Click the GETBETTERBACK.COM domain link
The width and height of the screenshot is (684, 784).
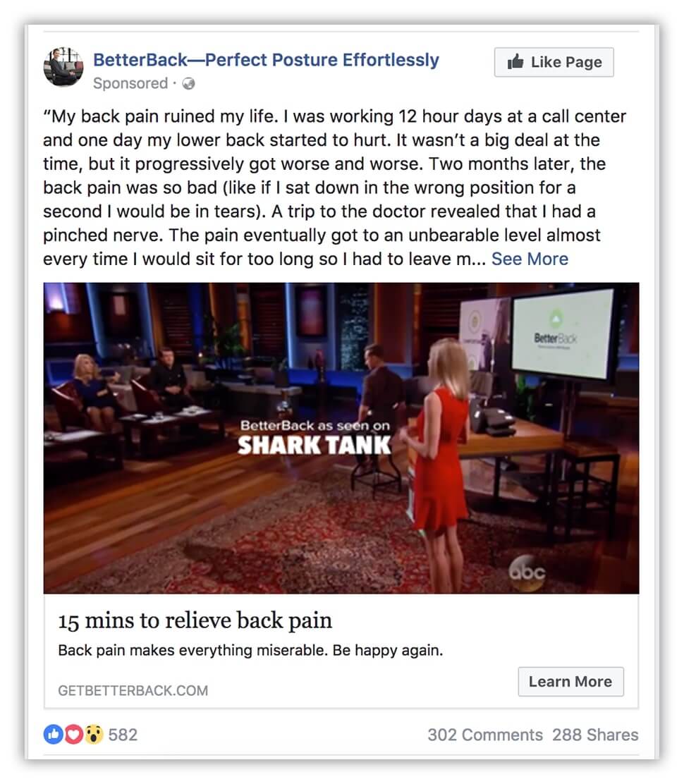pos(133,690)
